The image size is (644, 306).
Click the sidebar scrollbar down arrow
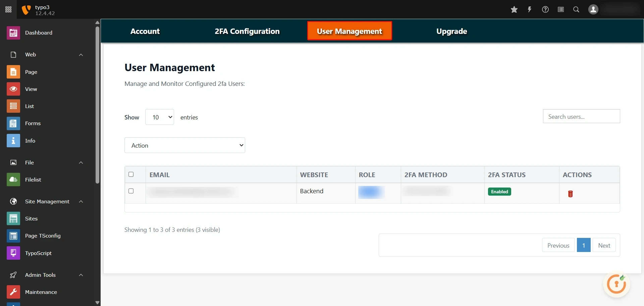click(x=97, y=302)
